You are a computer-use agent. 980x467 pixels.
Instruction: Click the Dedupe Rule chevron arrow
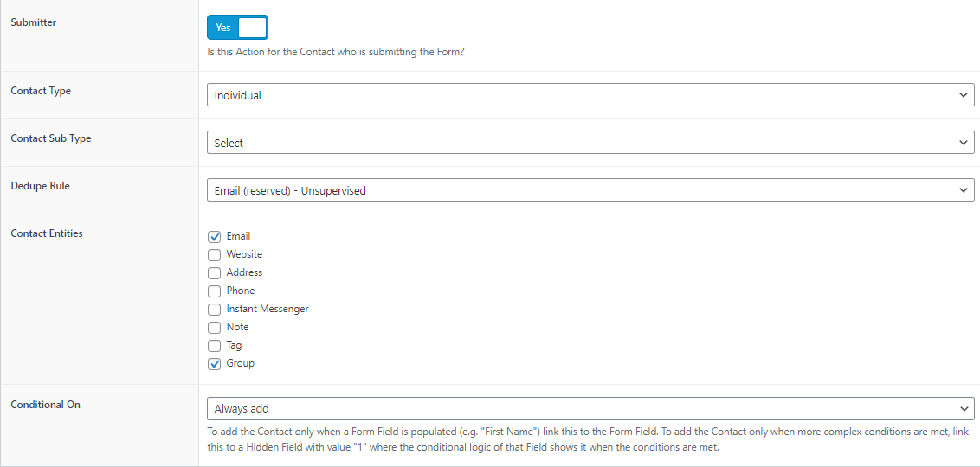[x=963, y=189]
